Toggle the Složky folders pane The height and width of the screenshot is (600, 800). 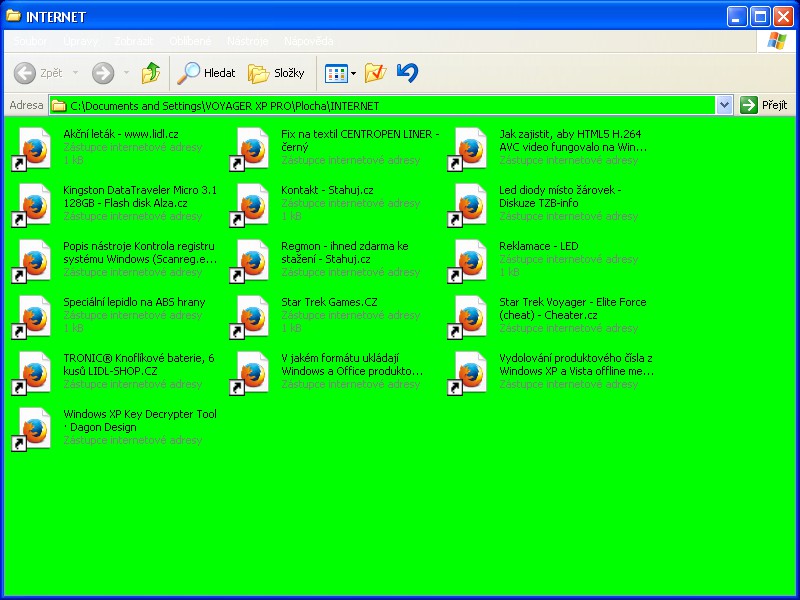[277, 73]
